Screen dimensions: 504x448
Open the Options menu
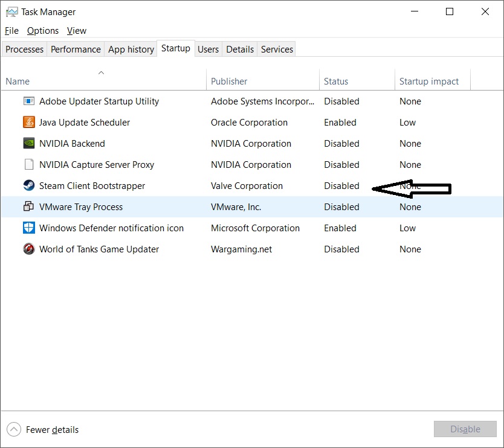tap(43, 31)
